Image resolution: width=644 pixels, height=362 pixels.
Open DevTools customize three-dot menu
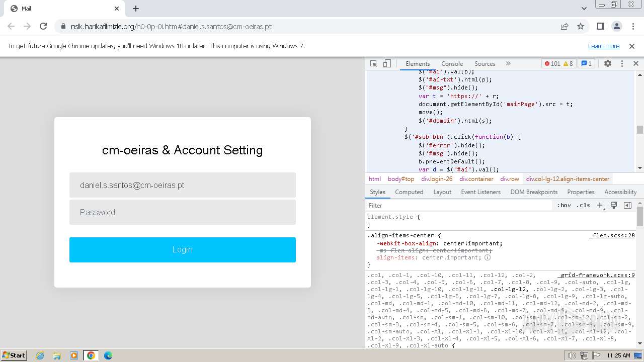622,63
